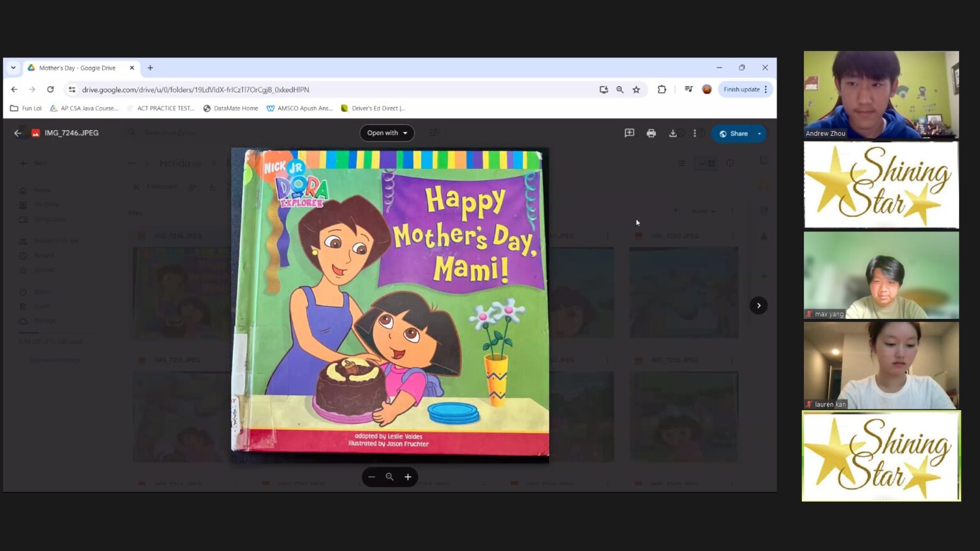The image size is (980, 551).
Task: Click the browser forward arrow
Action: 32,90
